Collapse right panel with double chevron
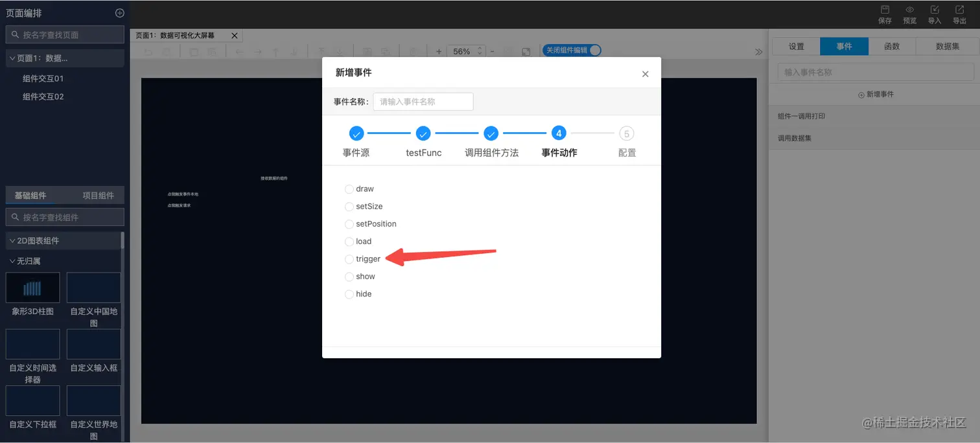The height and width of the screenshot is (443, 980). pyautogui.click(x=758, y=52)
